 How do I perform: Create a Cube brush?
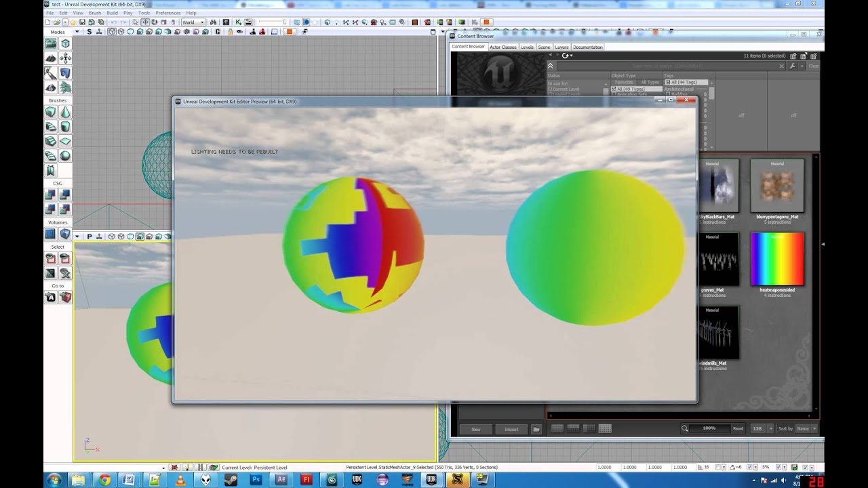(51, 112)
